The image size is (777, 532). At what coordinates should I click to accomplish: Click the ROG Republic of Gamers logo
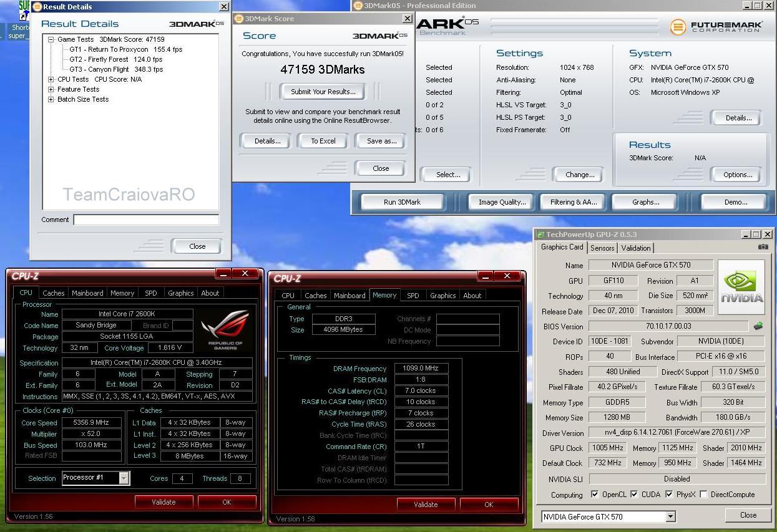click(x=225, y=330)
